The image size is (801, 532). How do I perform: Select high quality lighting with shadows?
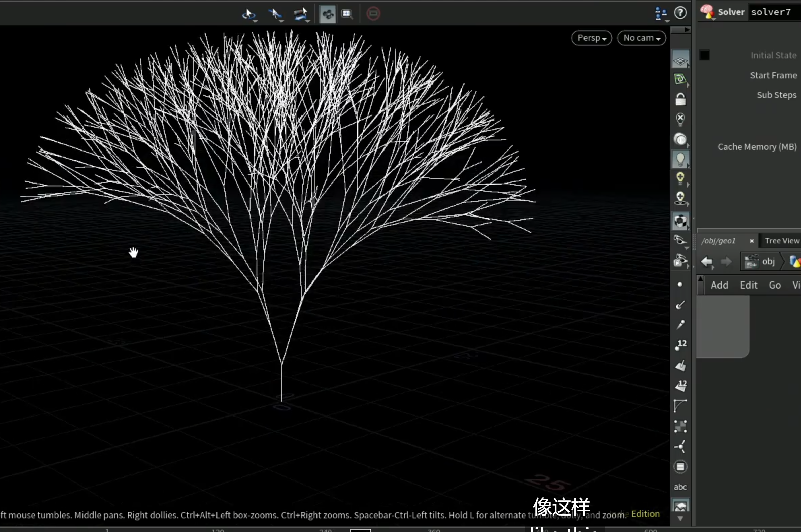[680, 198]
